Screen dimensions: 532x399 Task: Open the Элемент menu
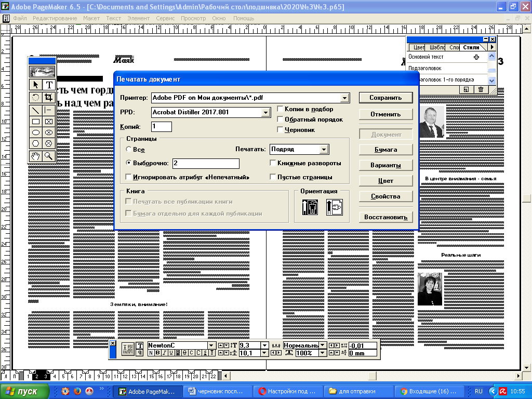(x=138, y=18)
